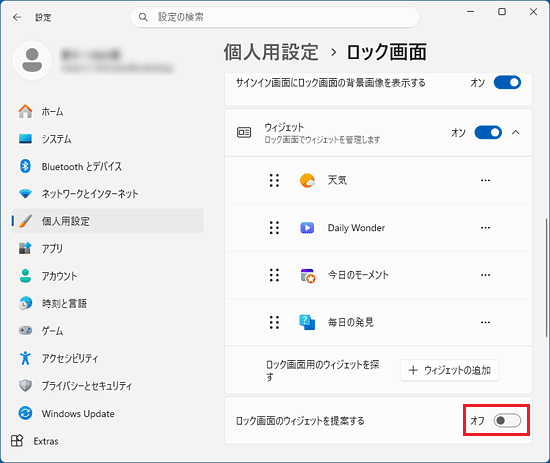Screen dimensions: 550x463
Task: Open more options for 毎日の発見
Action: tap(485, 322)
